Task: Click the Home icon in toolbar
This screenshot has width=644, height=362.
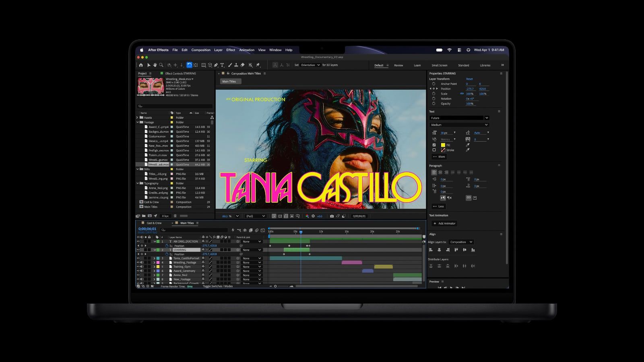Action: pos(141,65)
